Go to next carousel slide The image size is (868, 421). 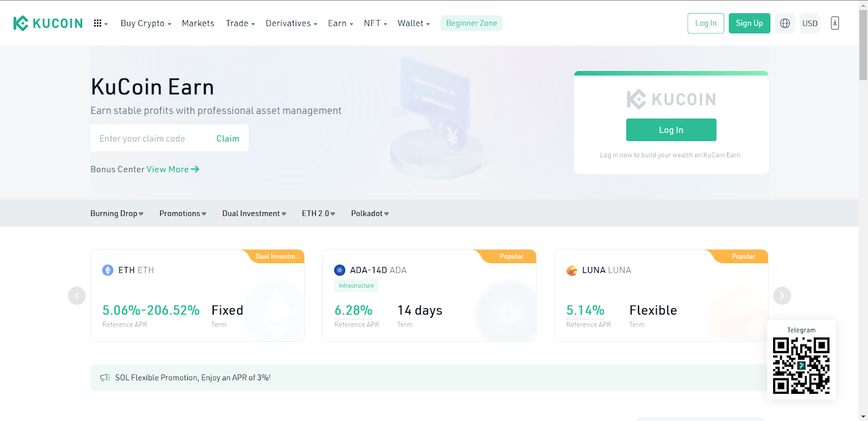tap(782, 296)
